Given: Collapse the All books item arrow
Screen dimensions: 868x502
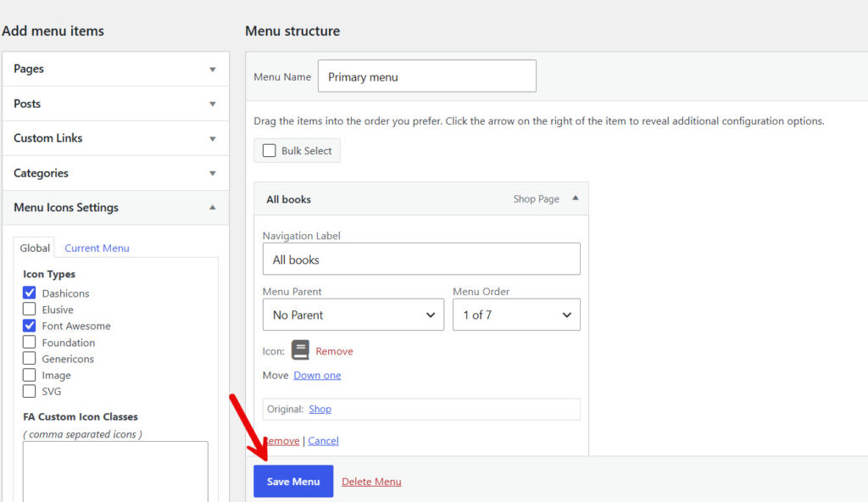Looking at the screenshot, I should pyautogui.click(x=576, y=198).
